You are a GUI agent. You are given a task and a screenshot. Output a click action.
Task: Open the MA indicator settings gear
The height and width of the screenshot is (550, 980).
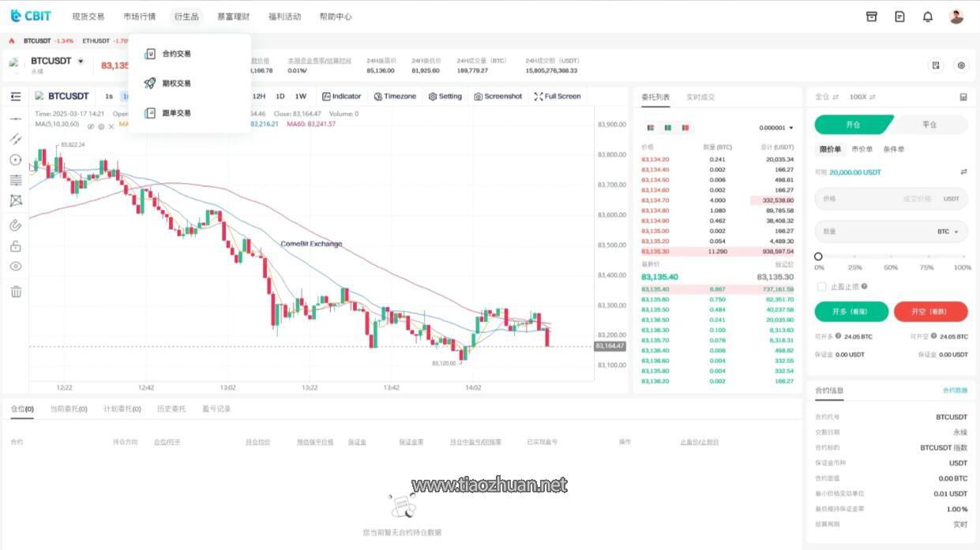101,126
